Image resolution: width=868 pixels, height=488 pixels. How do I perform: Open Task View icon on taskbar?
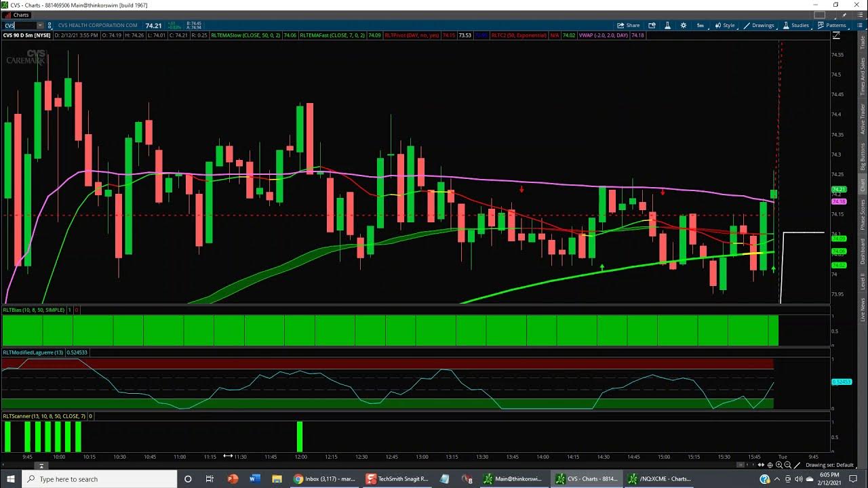[x=210, y=479]
